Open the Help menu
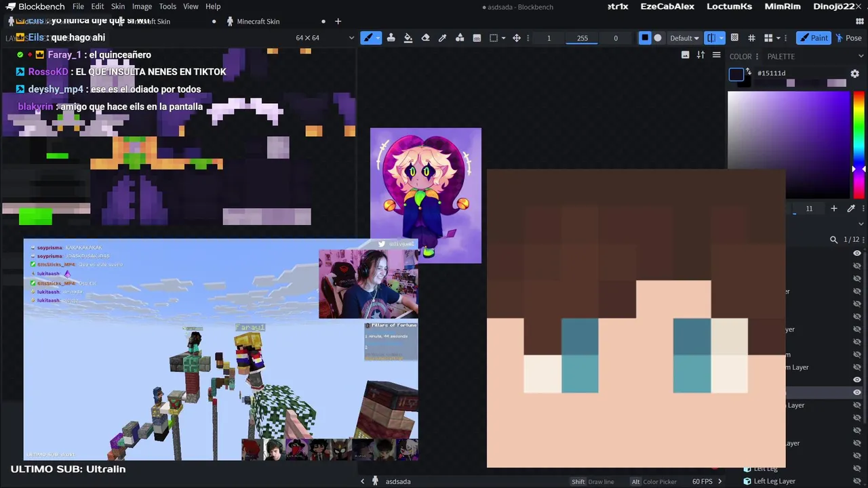The image size is (868, 488). click(x=213, y=6)
